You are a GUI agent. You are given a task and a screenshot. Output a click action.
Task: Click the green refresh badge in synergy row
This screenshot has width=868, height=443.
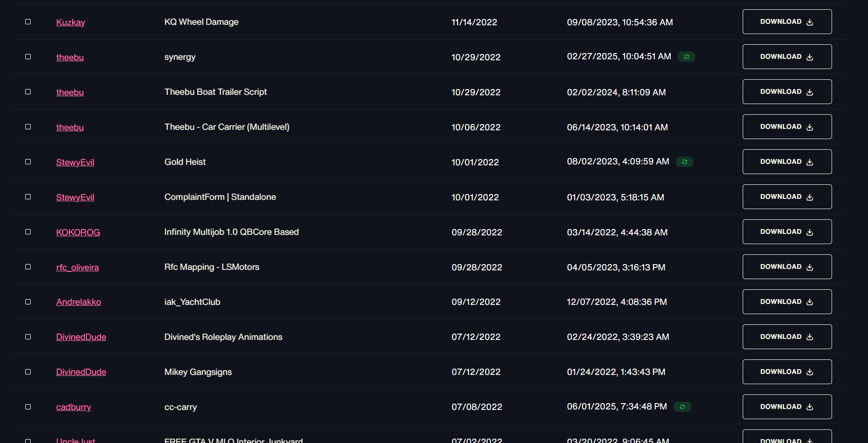coord(686,57)
